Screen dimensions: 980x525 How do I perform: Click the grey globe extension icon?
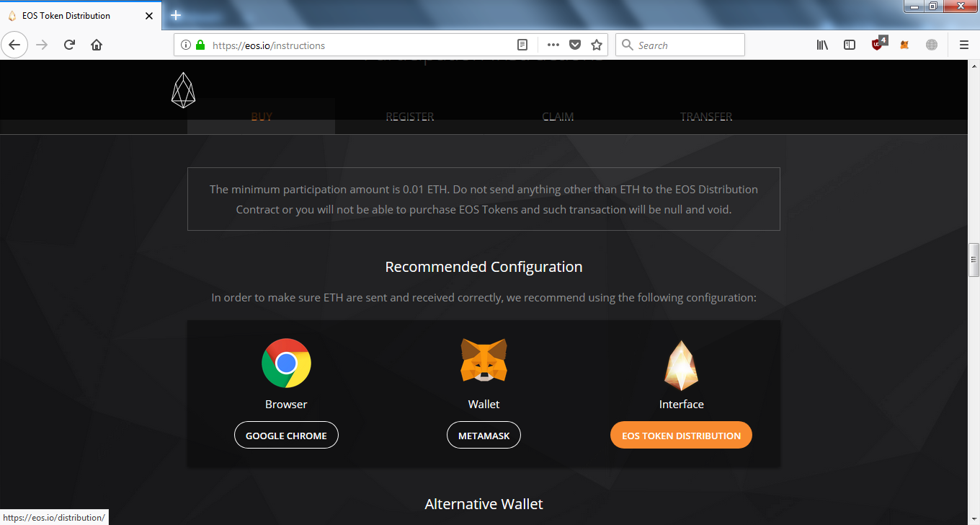932,45
